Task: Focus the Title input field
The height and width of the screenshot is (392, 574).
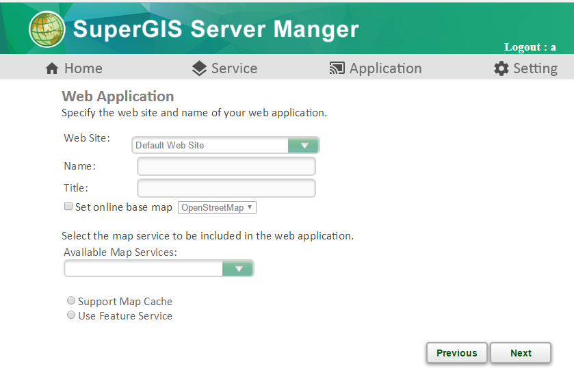Action: point(226,188)
